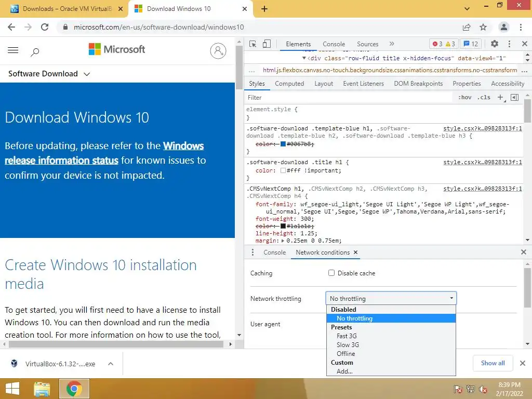Open the drawer three-dot menu
The width and height of the screenshot is (532, 399).
click(x=252, y=252)
